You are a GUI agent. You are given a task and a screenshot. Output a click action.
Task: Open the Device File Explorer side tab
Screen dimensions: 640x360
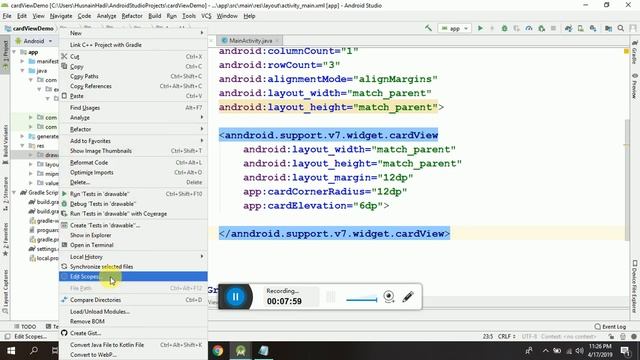(635, 287)
